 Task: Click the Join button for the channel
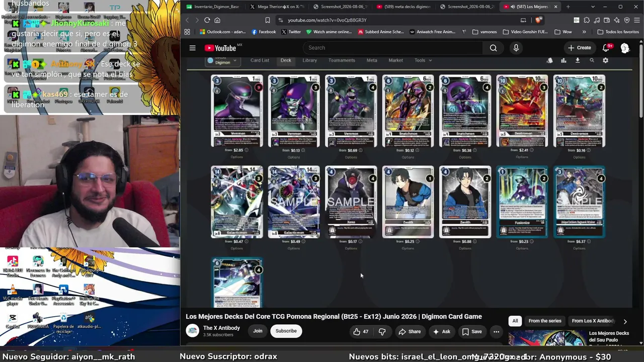click(x=258, y=331)
